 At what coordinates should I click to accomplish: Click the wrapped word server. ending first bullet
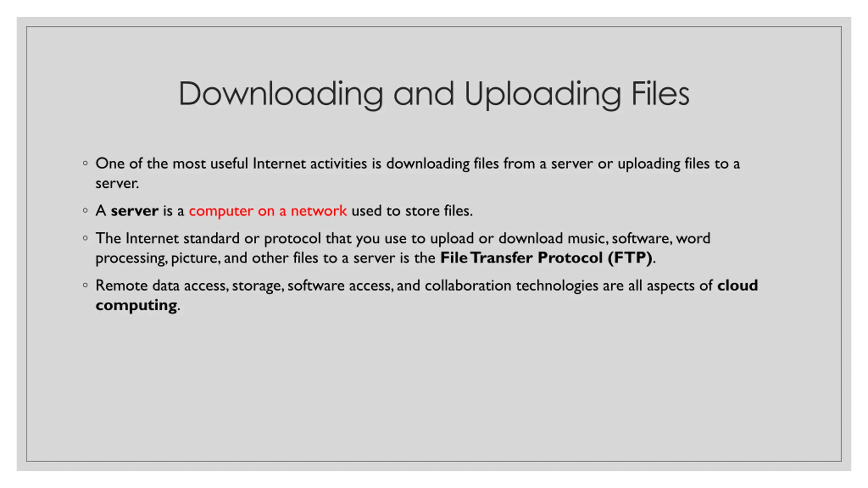[117, 184]
